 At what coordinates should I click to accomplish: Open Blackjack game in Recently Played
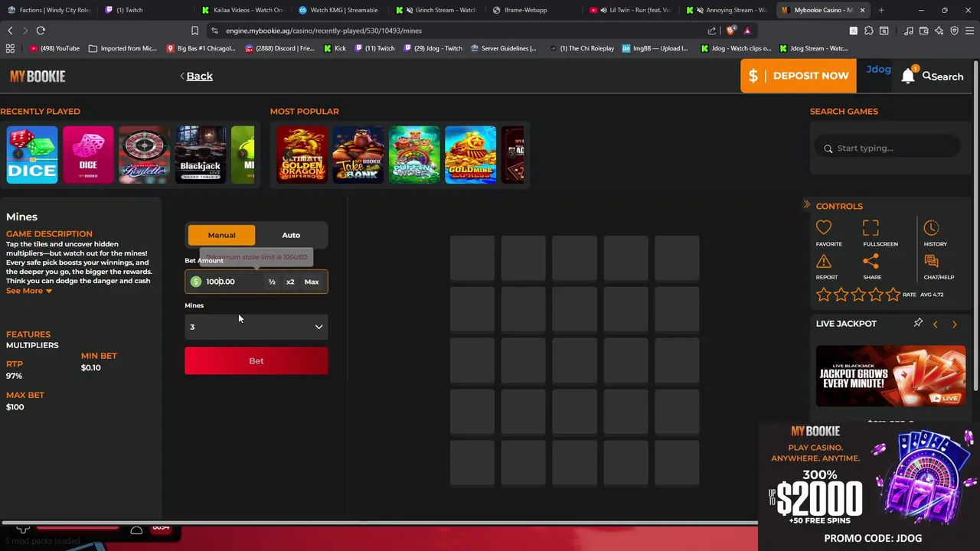(200, 155)
